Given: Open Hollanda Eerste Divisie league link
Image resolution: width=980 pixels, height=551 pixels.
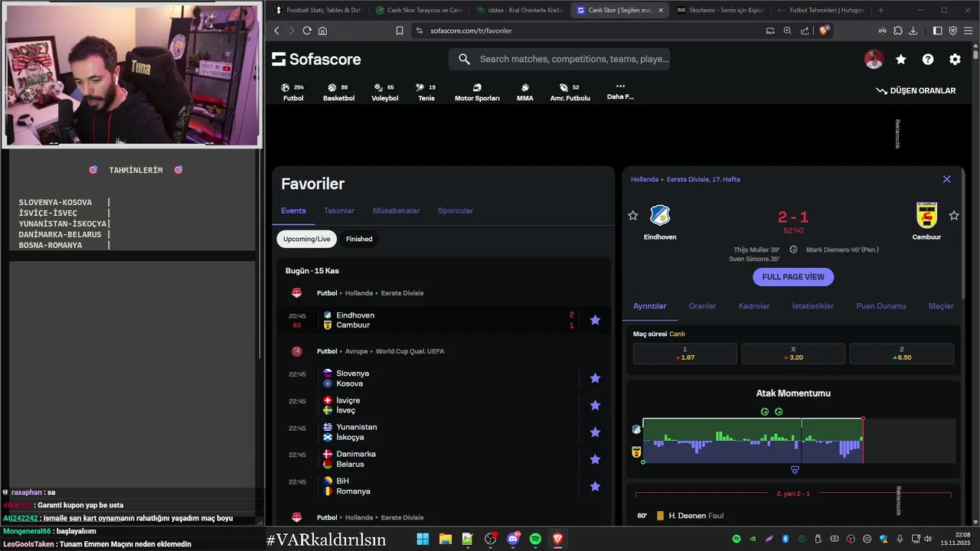Looking at the screenshot, I should click(370, 293).
